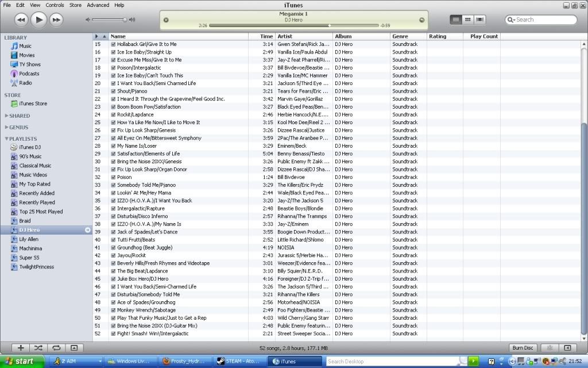Image resolution: width=588 pixels, height=368 pixels.
Task: Click the Search field in iTunes
Action: [541, 20]
